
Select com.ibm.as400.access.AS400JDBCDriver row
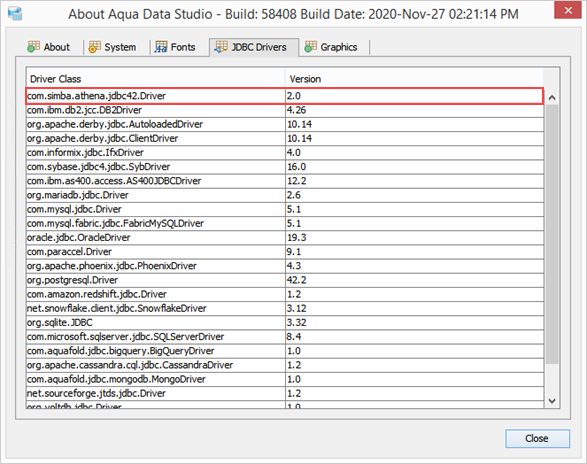(x=285, y=181)
